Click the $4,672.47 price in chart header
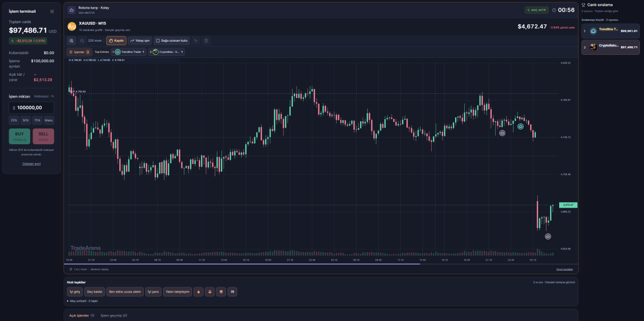The height and width of the screenshot is (321, 644). coord(532,26)
